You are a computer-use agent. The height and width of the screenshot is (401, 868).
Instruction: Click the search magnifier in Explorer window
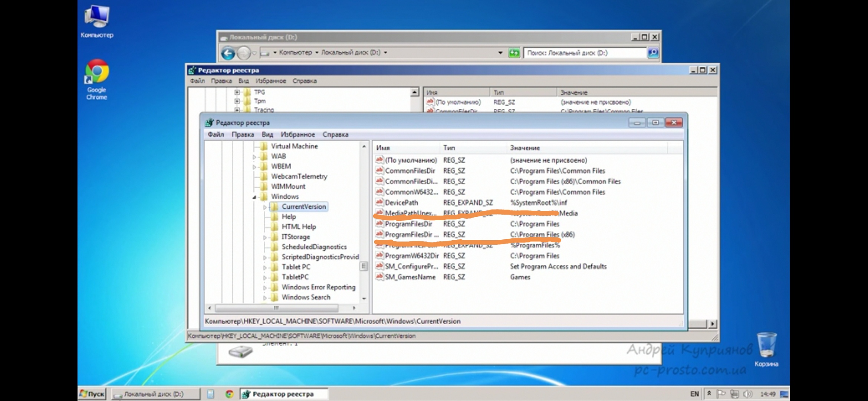tap(653, 53)
